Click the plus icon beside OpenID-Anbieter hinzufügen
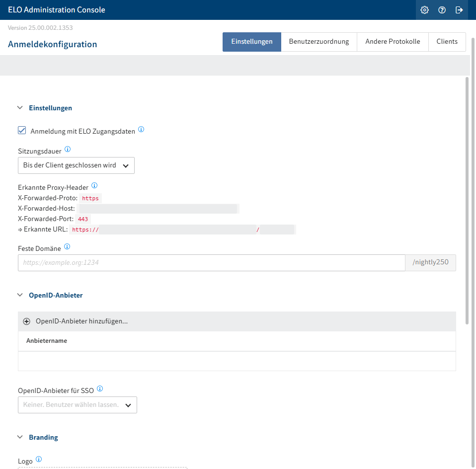The height and width of the screenshot is (469, 476). pyautogui.click(x=26, y=321)
